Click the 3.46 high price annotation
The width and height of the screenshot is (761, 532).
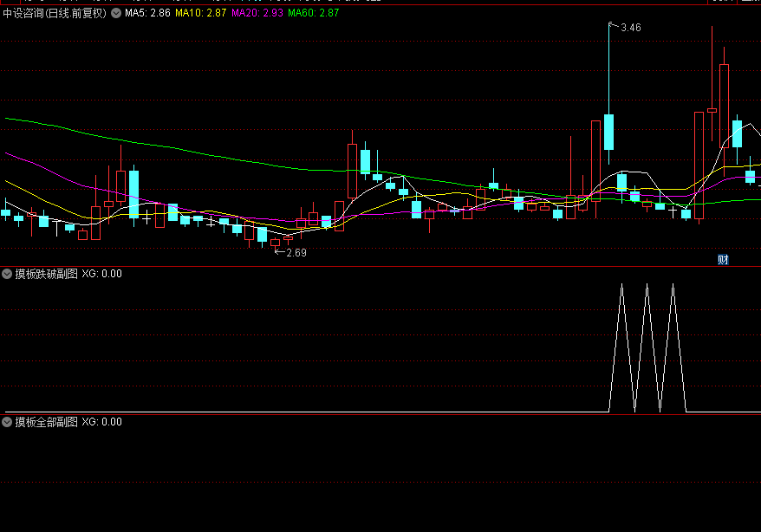pos(631,28)
